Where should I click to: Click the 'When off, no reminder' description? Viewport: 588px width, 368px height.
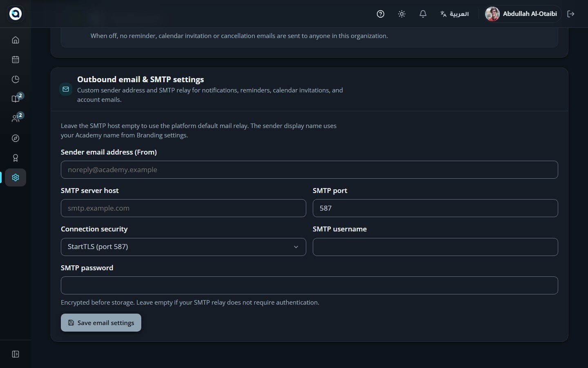[x=239, y=36]
